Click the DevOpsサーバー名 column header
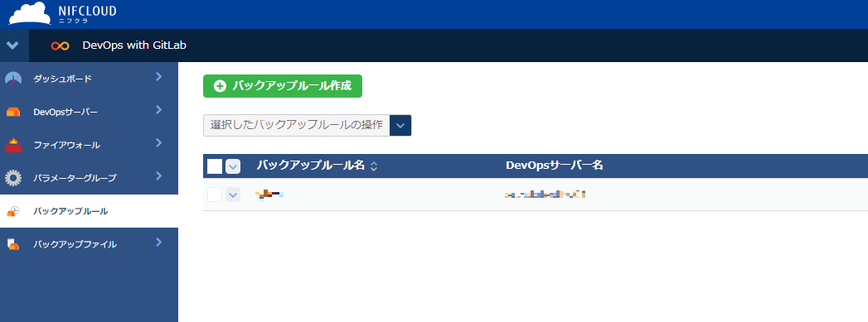868x322 pixels. click(554, 166)
